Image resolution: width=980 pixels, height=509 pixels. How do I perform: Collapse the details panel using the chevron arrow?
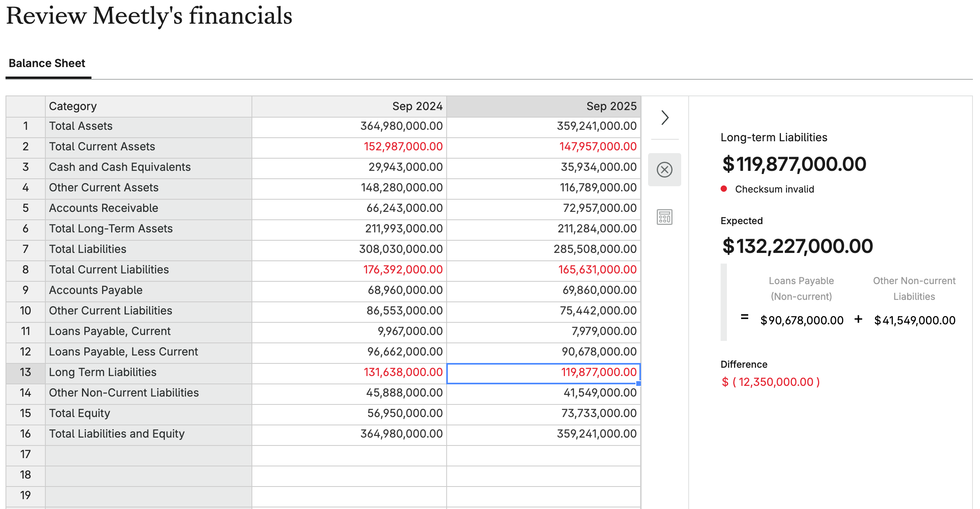point(665,118)
